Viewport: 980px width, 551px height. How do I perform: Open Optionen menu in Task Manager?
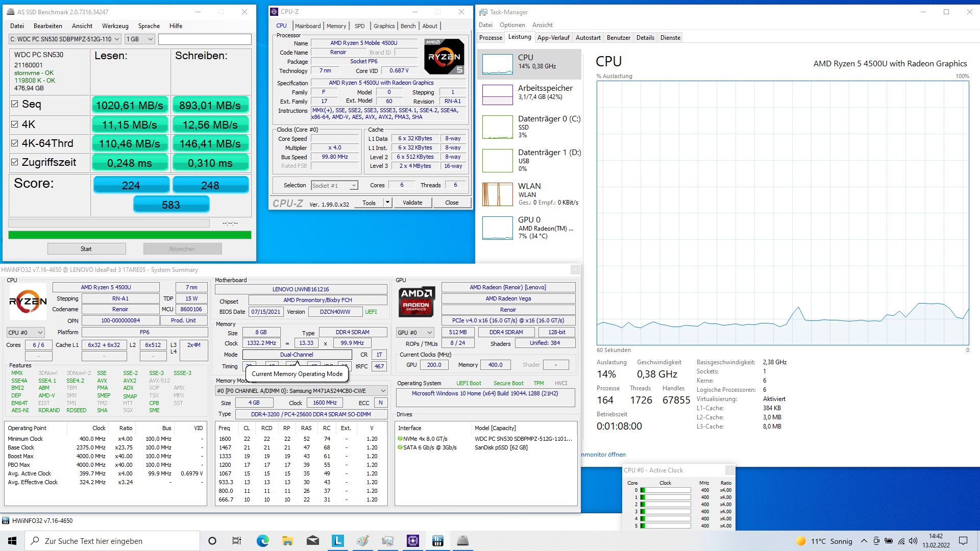coord(512,25)
